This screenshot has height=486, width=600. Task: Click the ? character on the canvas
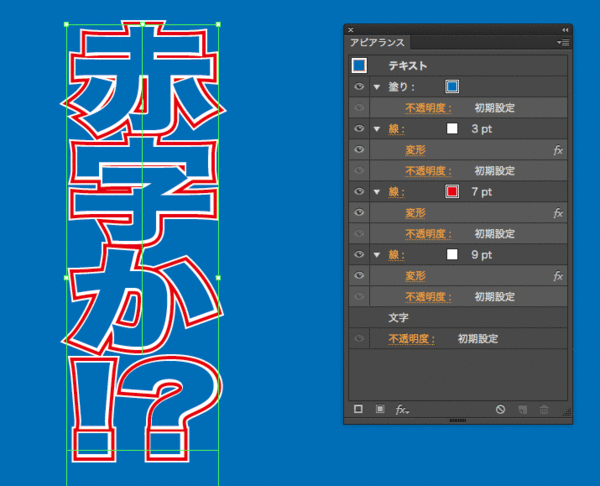[x=168, y=409]
